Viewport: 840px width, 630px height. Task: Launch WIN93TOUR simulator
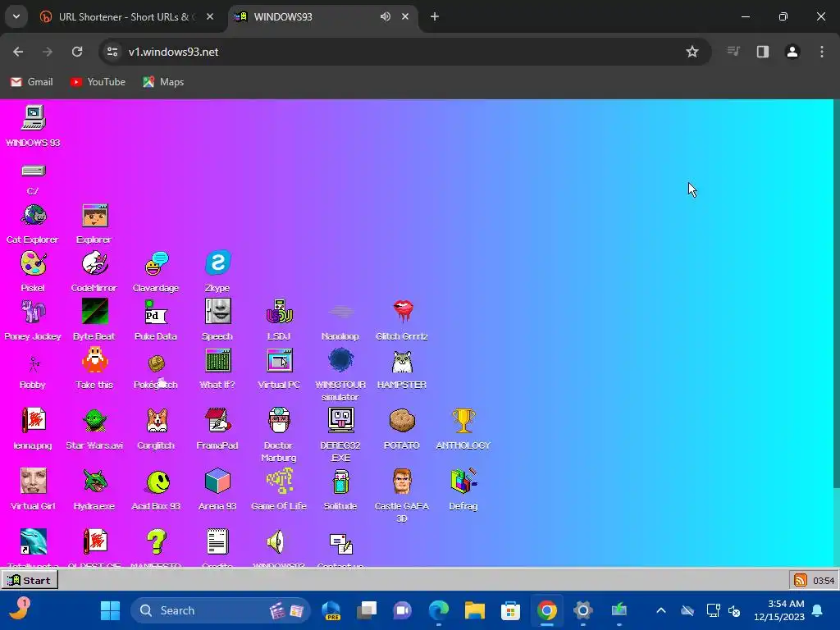[x=340, y=361]
